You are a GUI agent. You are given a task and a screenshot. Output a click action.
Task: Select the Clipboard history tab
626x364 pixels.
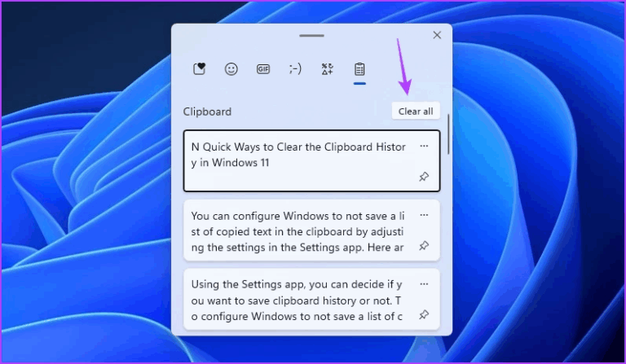click(359, 69)
